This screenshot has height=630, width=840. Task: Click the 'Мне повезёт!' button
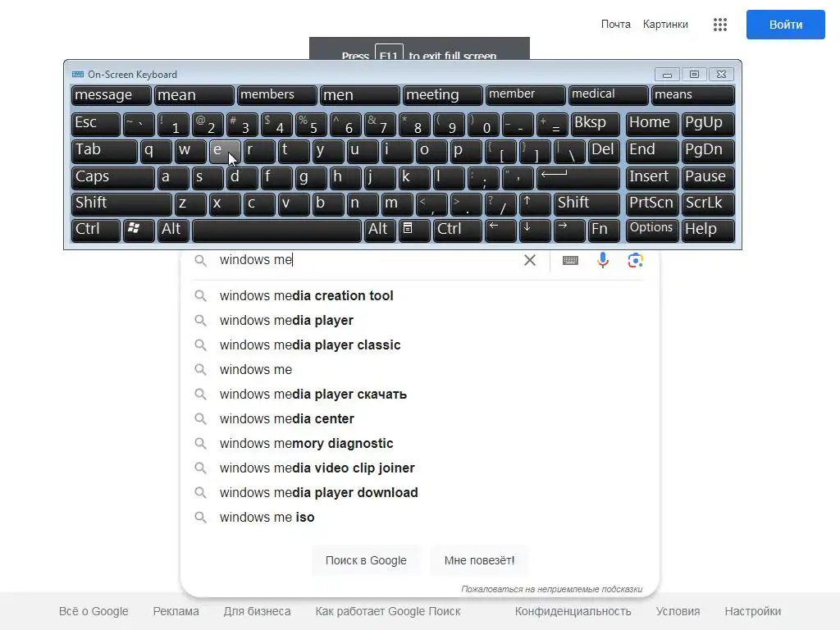479,560
